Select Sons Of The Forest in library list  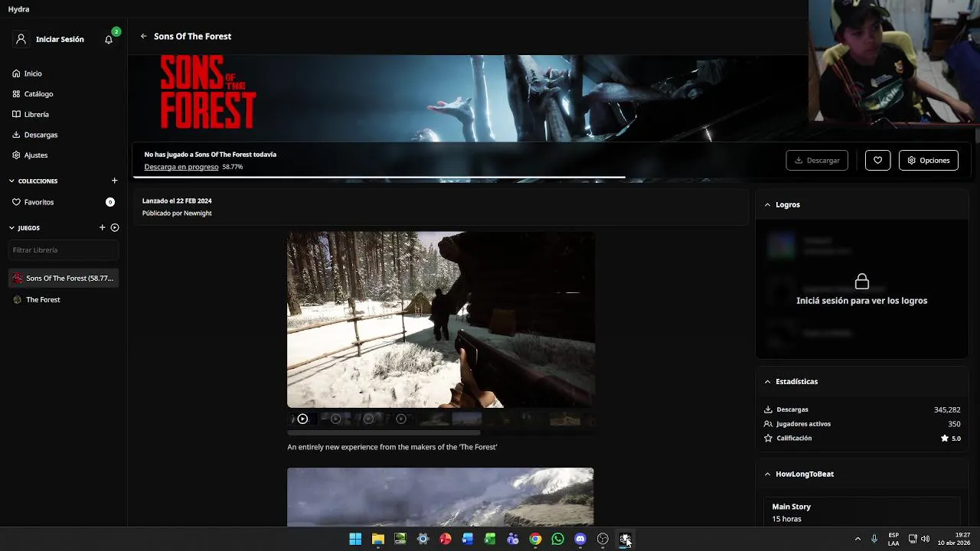pos(64,279)
